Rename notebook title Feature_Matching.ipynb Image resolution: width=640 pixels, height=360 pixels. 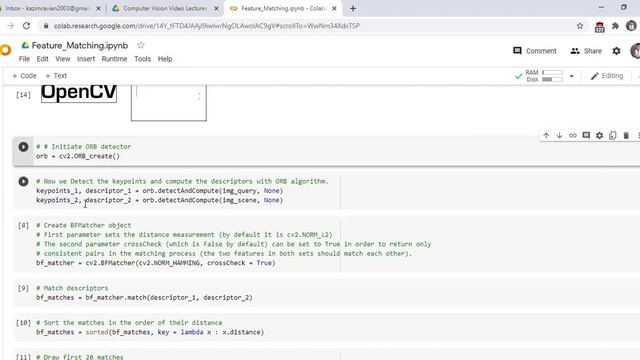(80, 45)
